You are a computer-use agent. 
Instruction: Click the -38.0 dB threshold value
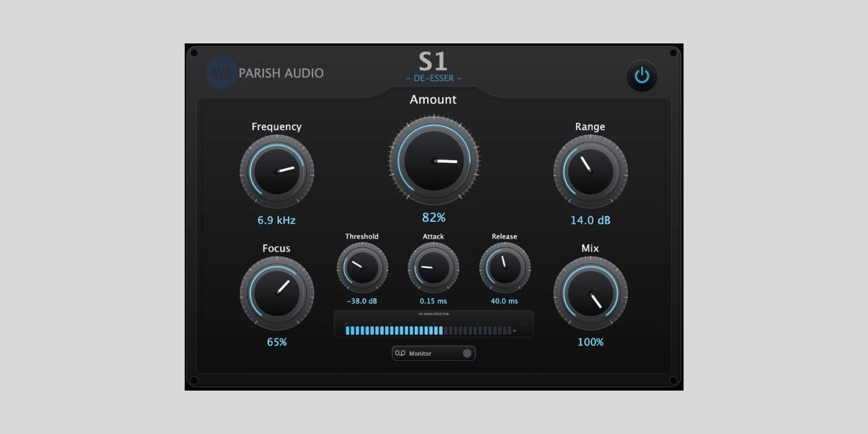(362, 301)
